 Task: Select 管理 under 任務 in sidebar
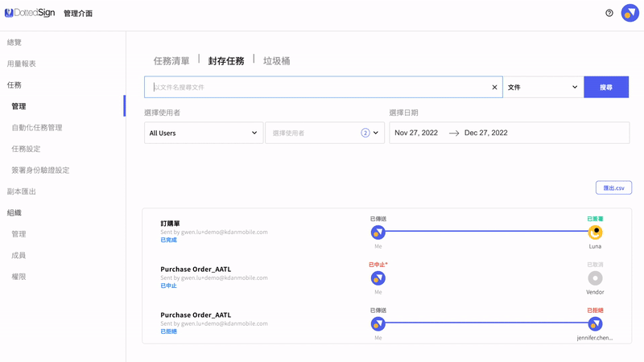19,106
